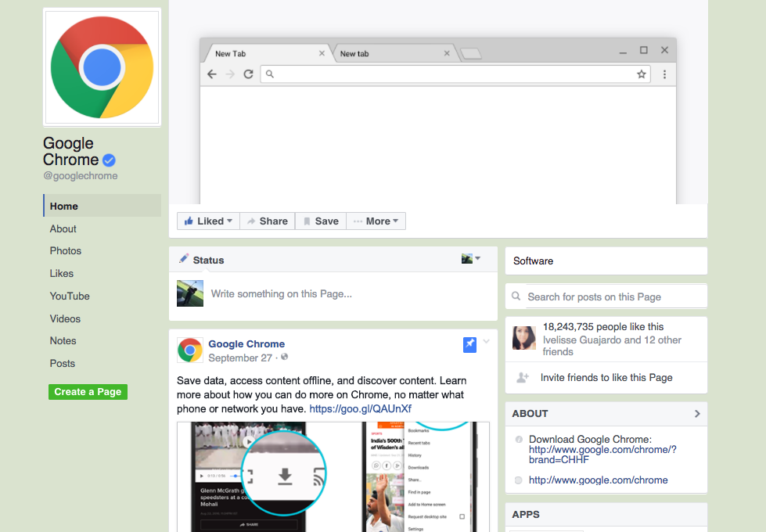The width and height of the screenshot is (766, 532).
Task: Open the google.com/chrome/?brand=CHHF link
Action: [x=602, y=455]
